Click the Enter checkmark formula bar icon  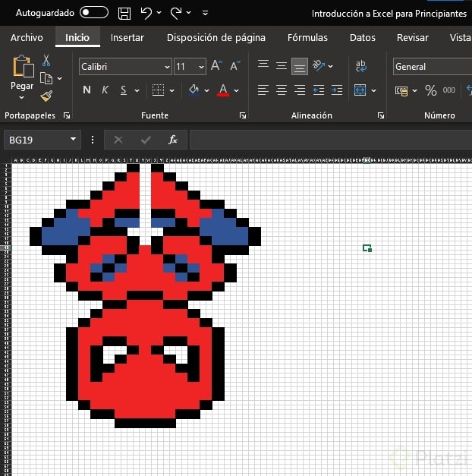[x=146, y=140]
